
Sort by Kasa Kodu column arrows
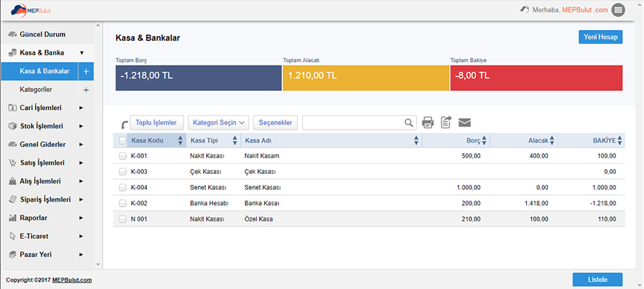pos(180,140)
